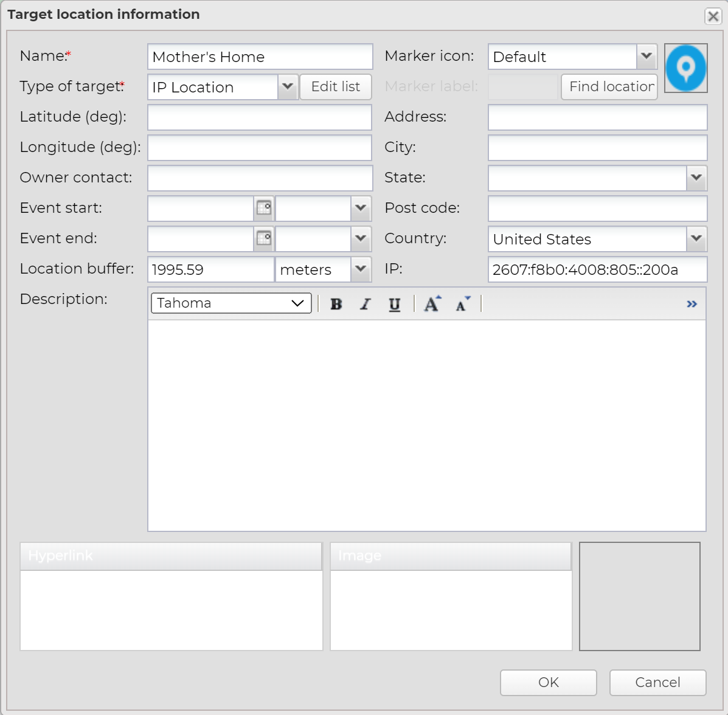Open Event end calendar picker
The image size is (728, 715).
click(x=264, y=238)
